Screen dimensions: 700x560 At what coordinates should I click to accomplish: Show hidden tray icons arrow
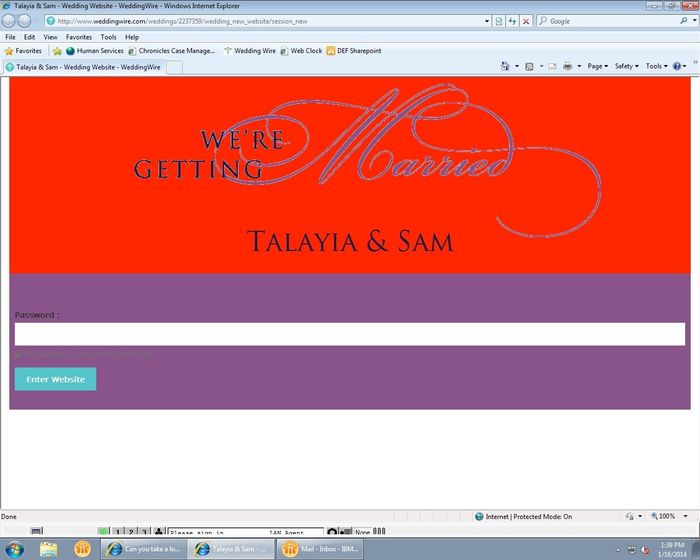(618, 550)
